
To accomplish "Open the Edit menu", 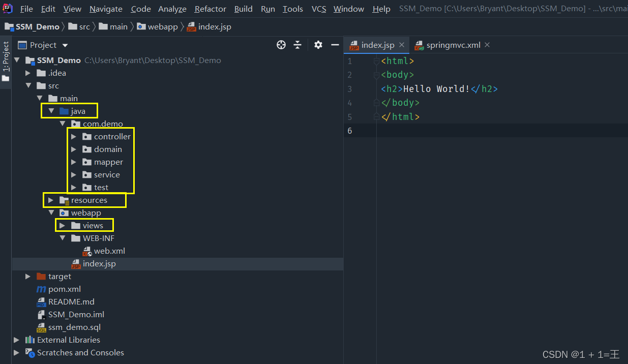I will 48,9.
